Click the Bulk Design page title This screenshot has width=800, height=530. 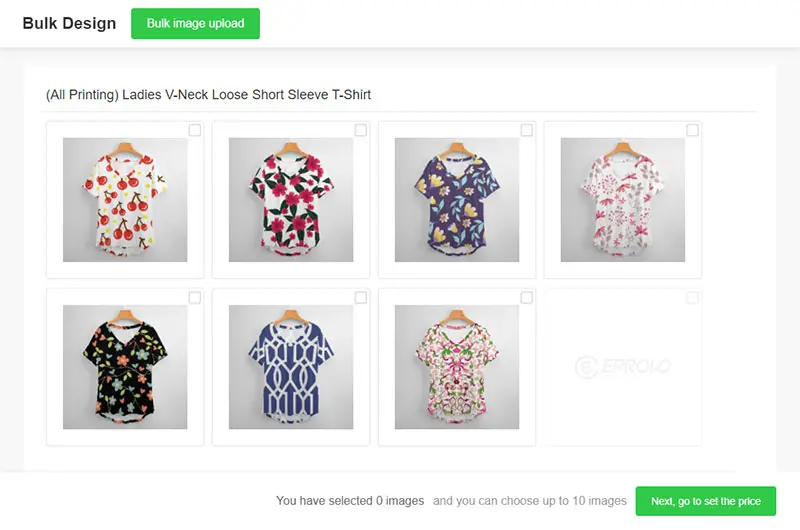pos(69,23)
